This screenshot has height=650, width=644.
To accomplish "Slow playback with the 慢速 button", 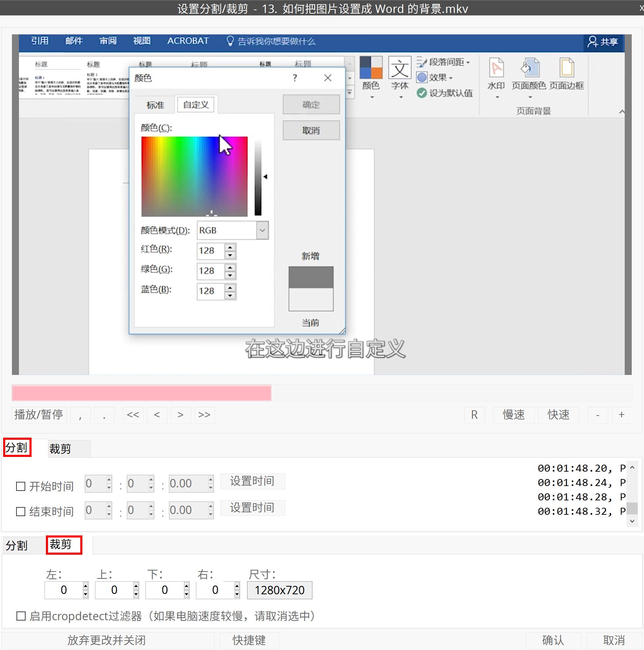I will (514, 415).
